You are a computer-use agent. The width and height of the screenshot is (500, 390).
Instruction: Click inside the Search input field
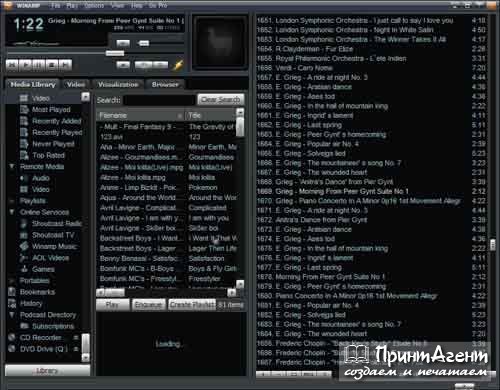pos(159,100)
